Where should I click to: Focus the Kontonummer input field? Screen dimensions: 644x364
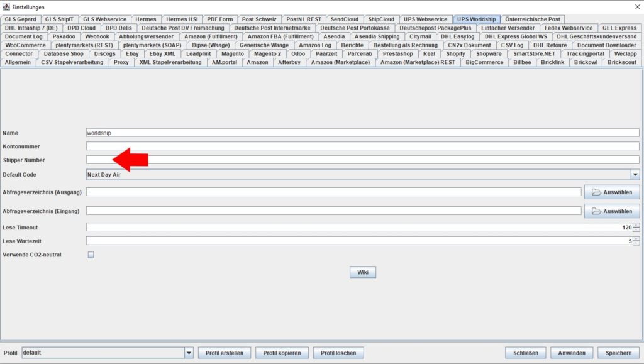point(363,146)
